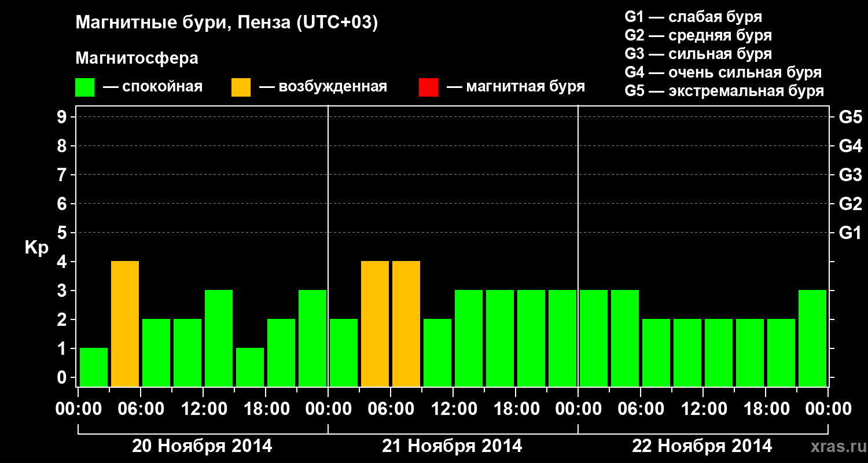The width and height of the screenshot is (868, 463).
Task: Select the 'G4 — очень сильная буря' line
Action: 723,72
